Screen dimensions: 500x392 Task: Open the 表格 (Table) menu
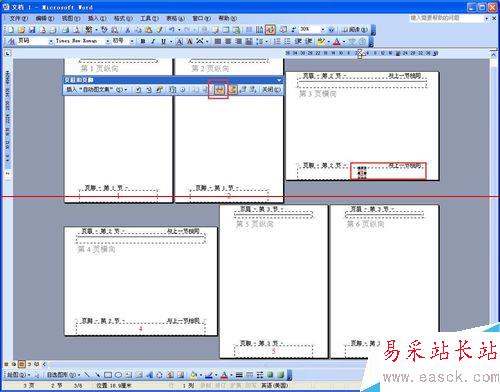(x=175, y=18)
